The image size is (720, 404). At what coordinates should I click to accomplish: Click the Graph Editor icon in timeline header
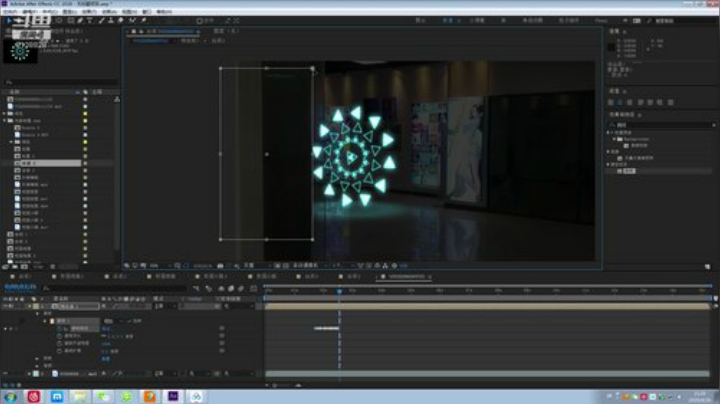pyautogui.click(x=253, y=288)
